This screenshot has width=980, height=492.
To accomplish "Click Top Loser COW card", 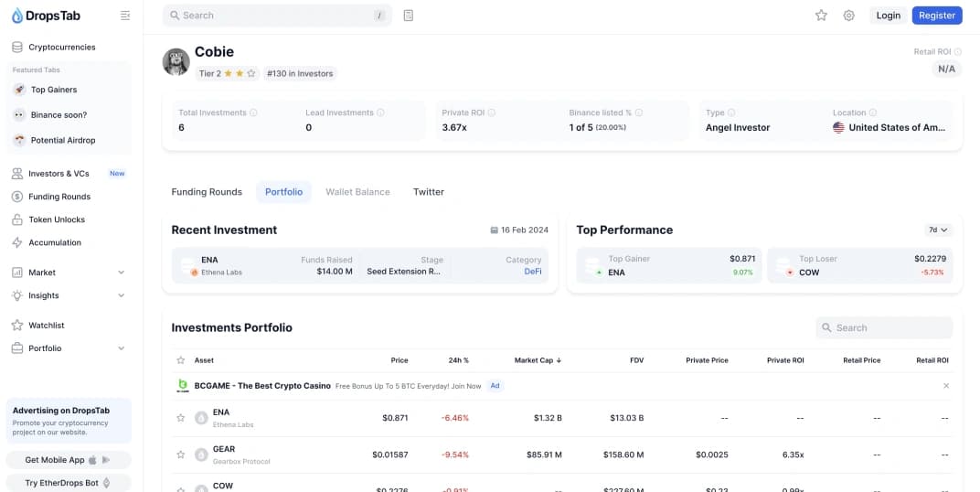I will click(860, 266).
